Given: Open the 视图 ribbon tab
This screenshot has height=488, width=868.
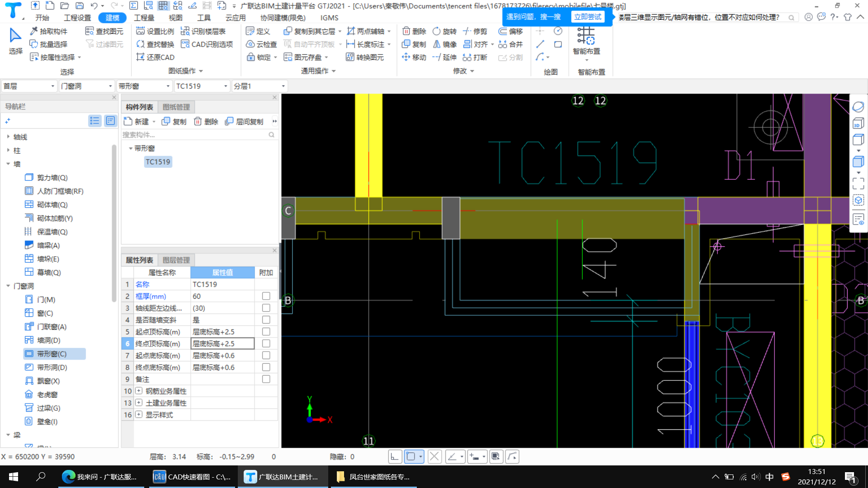Looking at the screenshot, I should [x=175, y=18].
